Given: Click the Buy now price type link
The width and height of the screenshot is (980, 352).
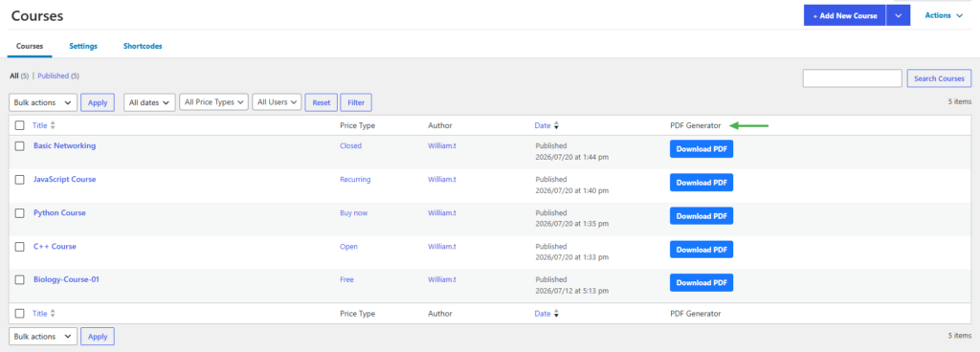Looking at the screenshot, I should point(354,212).
